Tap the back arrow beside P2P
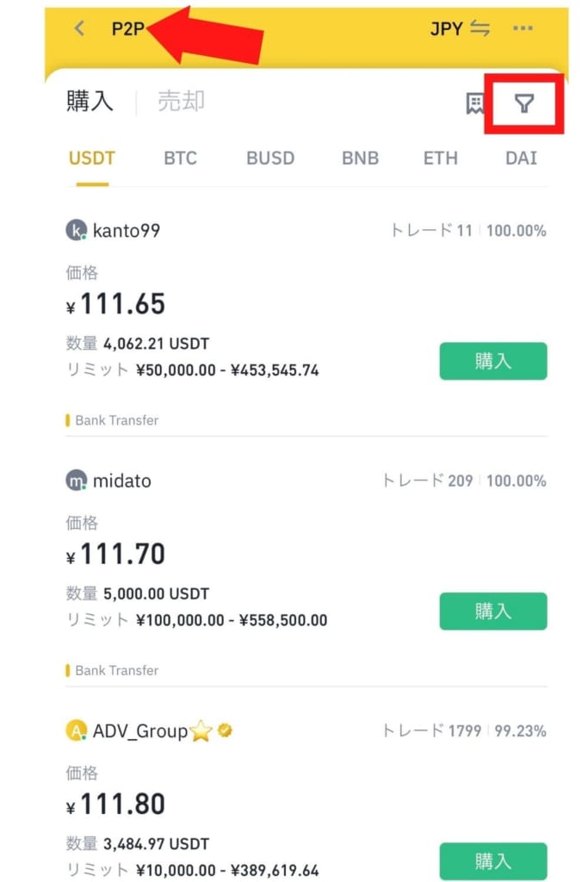 (x=80, y=28)
